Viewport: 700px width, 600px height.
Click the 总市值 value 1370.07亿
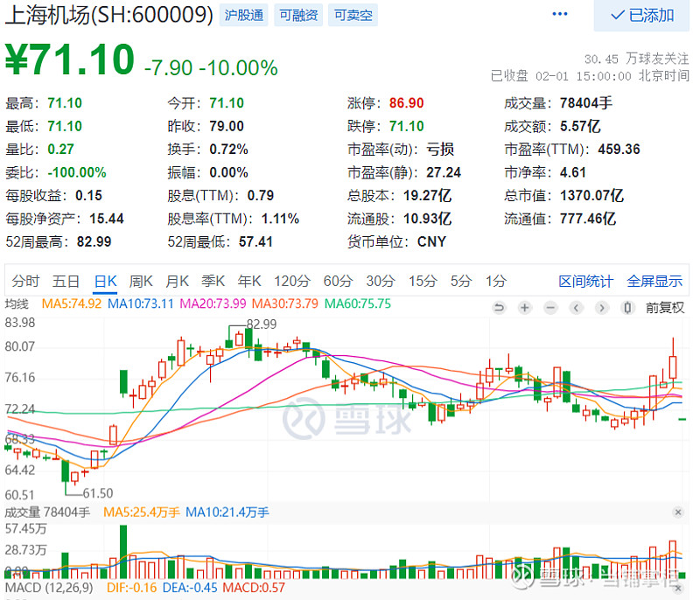click(591, 195)
